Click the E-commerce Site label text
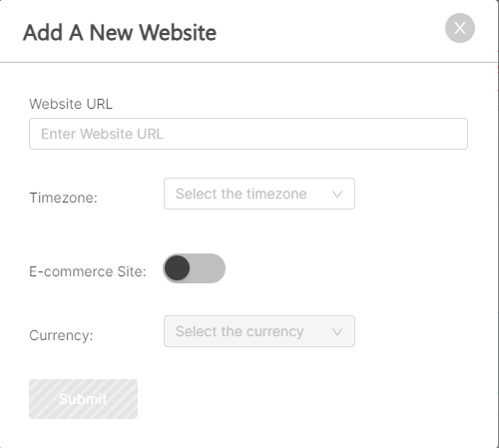Screen dimensions: 499x448 (88, 271)
